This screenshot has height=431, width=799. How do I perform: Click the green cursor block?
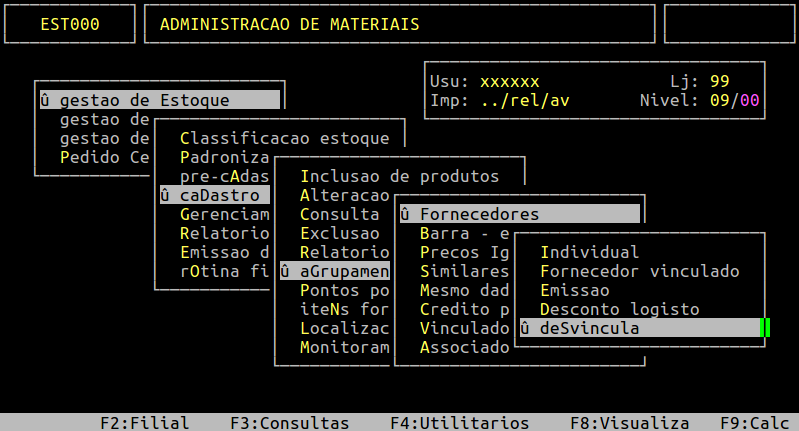point(765,328)
